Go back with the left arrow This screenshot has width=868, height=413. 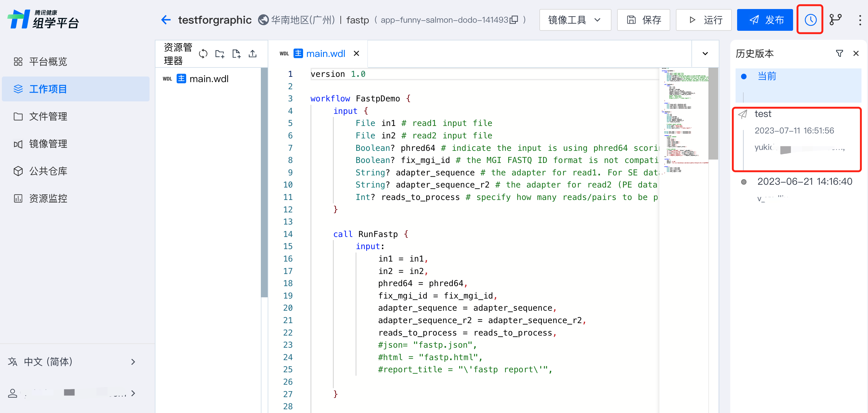click(166, 20)
